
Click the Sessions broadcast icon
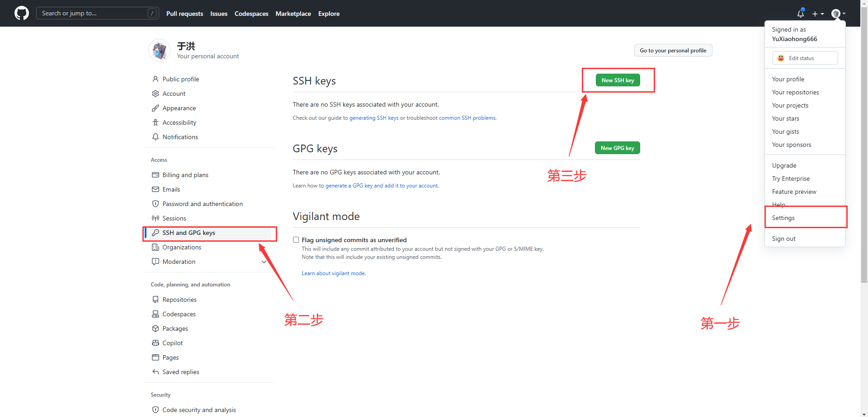tap(156, 218)
